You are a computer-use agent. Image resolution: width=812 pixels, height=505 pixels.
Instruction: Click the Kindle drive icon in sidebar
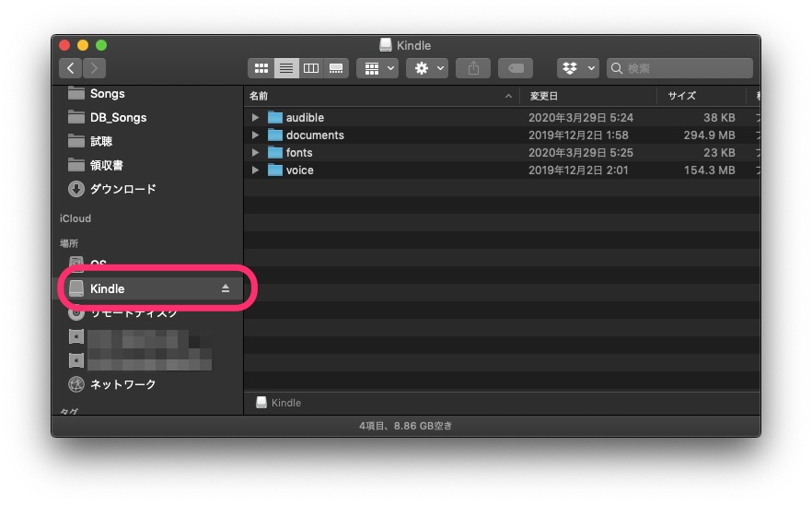[x=76, y=288]
